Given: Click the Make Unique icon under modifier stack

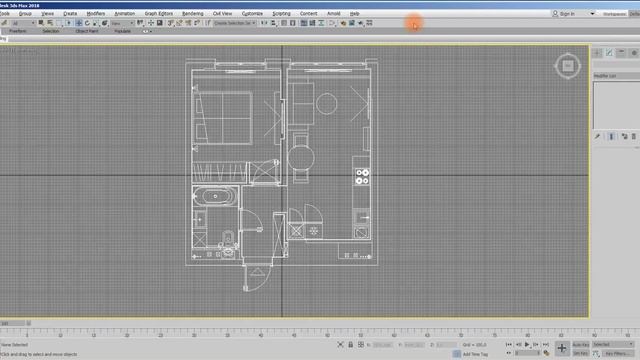Looking at the screenshot, I should (624, 136).
